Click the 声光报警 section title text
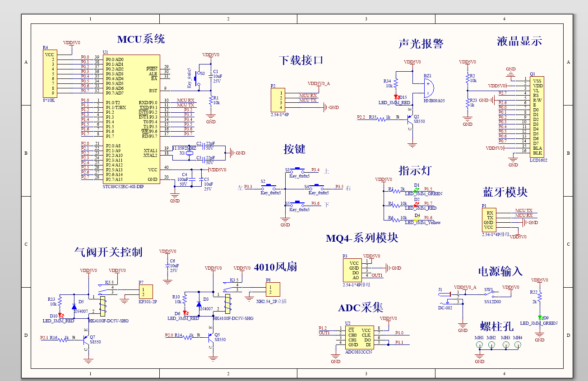588x381 pixels. 421,43
